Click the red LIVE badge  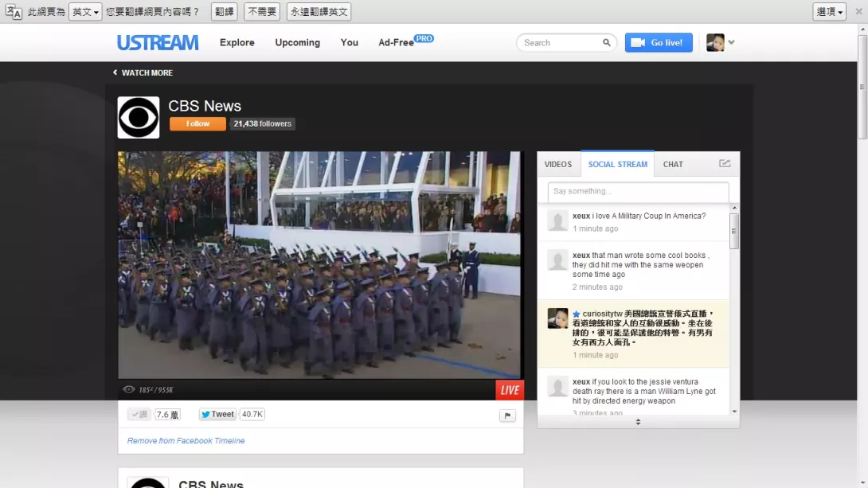pos(510,390)
